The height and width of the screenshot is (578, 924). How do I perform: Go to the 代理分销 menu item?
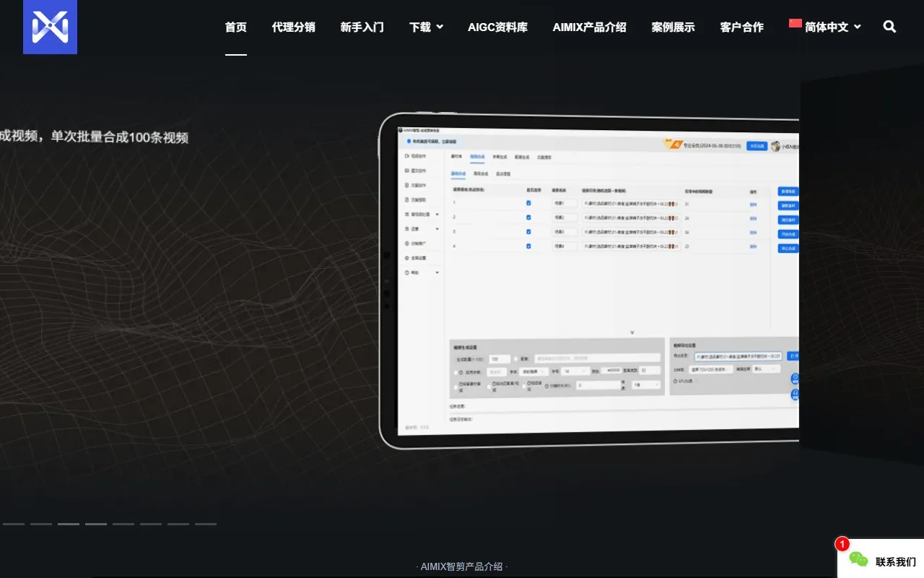[293, 27]
